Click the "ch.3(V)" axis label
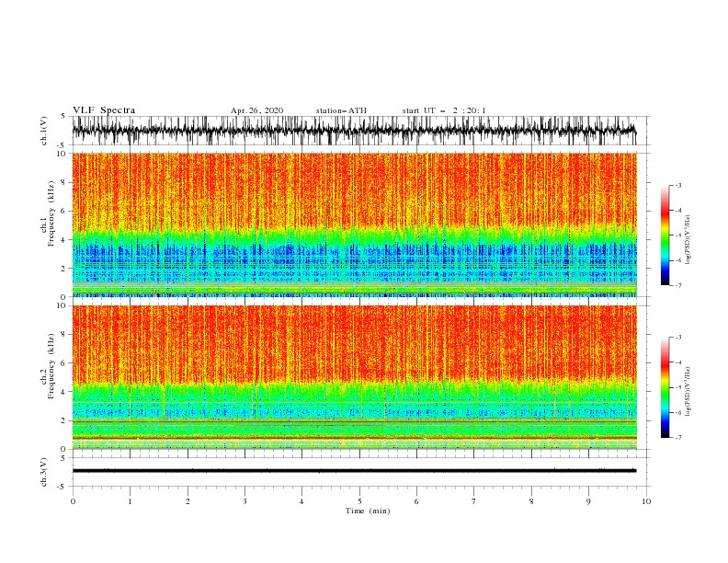This screenshot has width=728, height=563. click(x=44, y=472)
